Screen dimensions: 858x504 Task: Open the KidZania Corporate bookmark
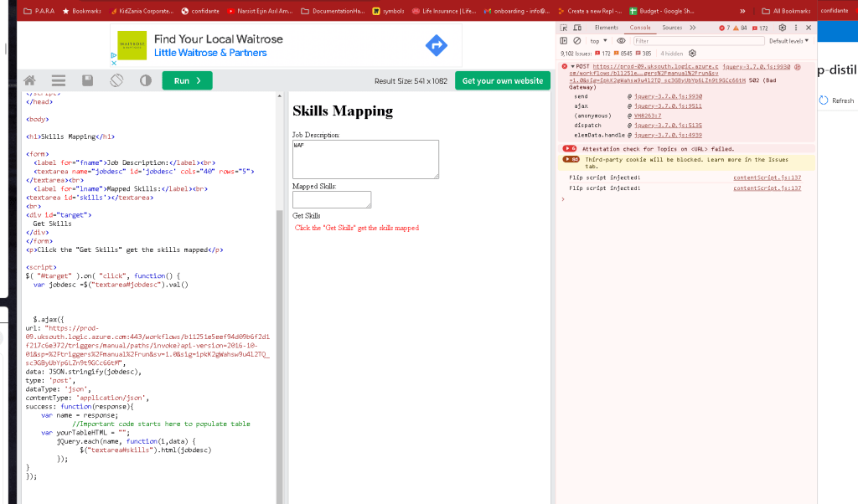(x=142, y=11)
